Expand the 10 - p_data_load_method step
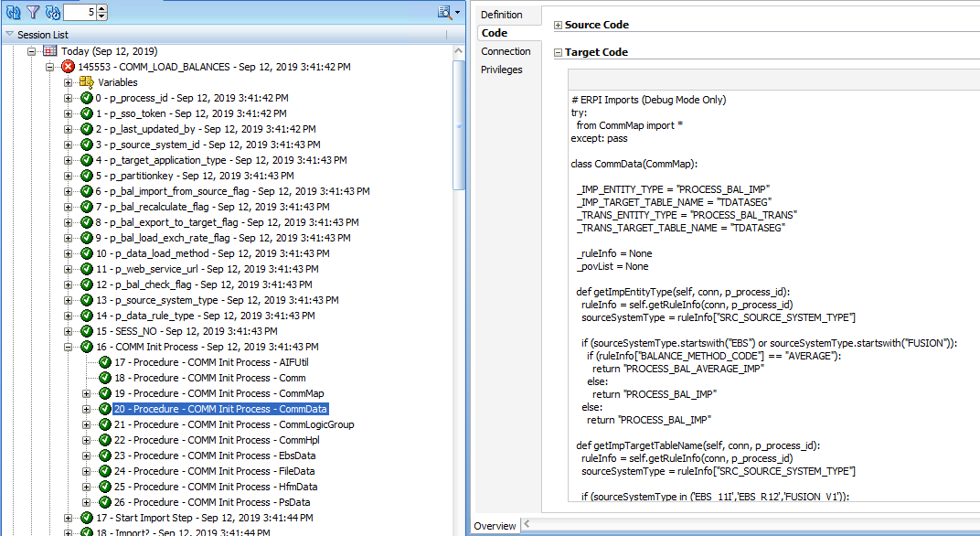 point(68,254)
